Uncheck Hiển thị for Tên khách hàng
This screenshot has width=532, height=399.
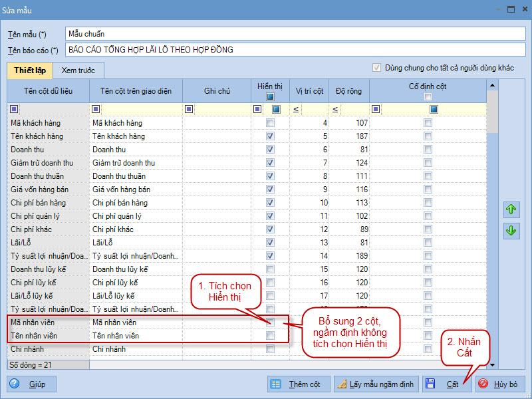270,136
